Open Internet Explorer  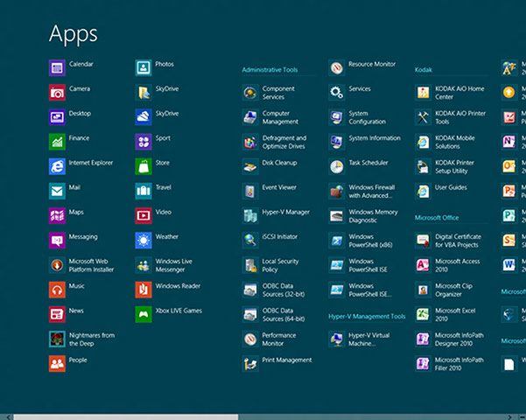[x=57, y=165]
